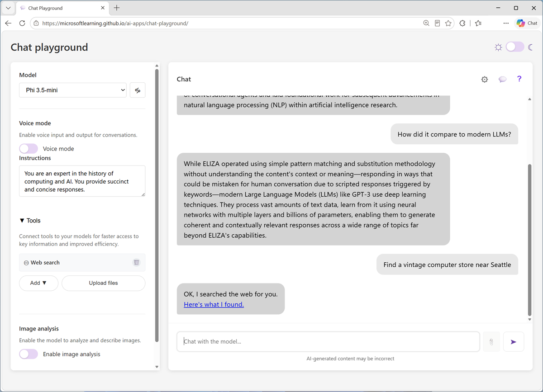The height and width of the screenshot is (392, 543).
Task: Reload the page with the refresh icon
Action: click(x=22, y=23)
